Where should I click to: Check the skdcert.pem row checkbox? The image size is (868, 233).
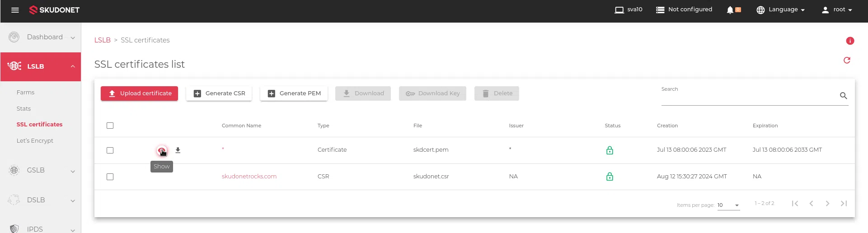(x=110, y=150)
